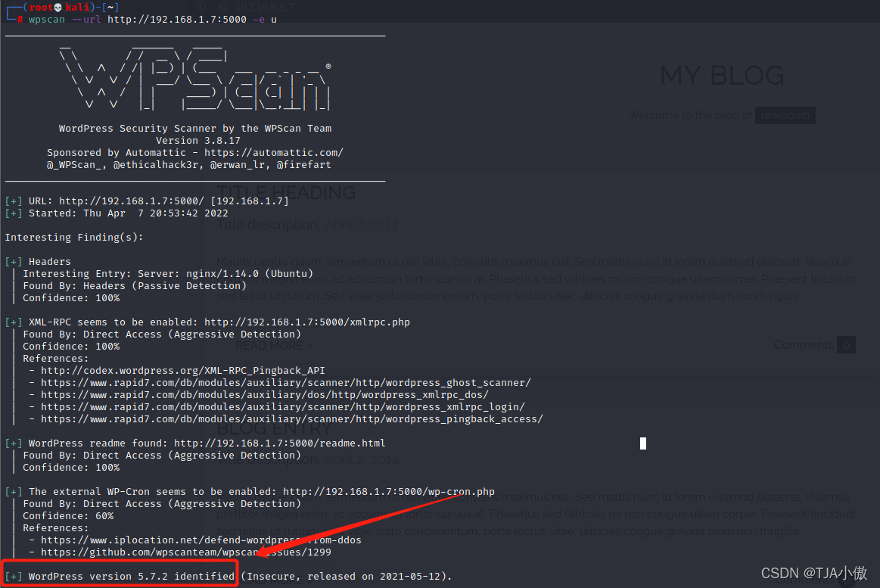Click 'Found By: Direct Access' under WP-Cron
This screenshot has width=880, height=588.
[162, 504]
